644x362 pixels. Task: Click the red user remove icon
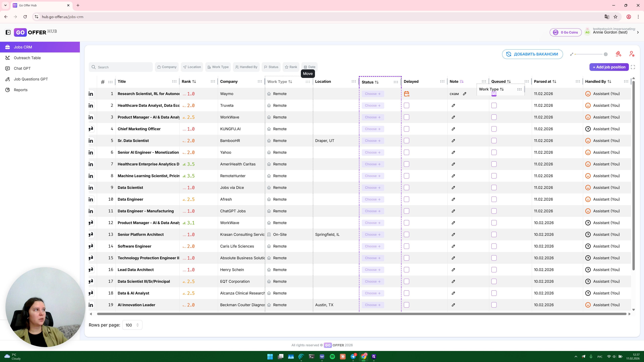[631, 54]
